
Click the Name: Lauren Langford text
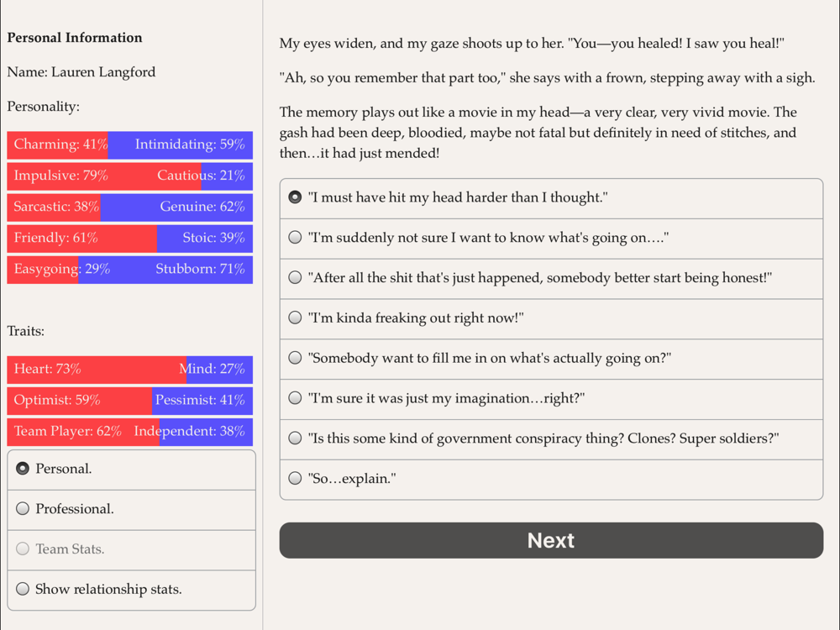[81, 72]
